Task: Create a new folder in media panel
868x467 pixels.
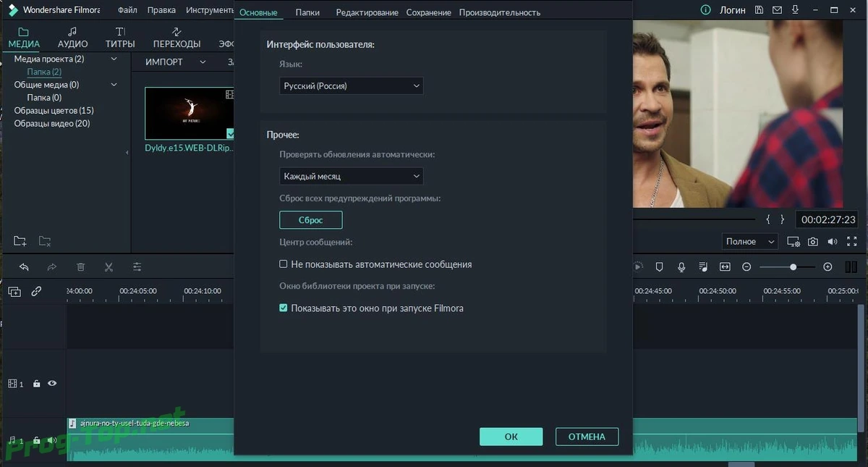Action: tap(20, 240)
